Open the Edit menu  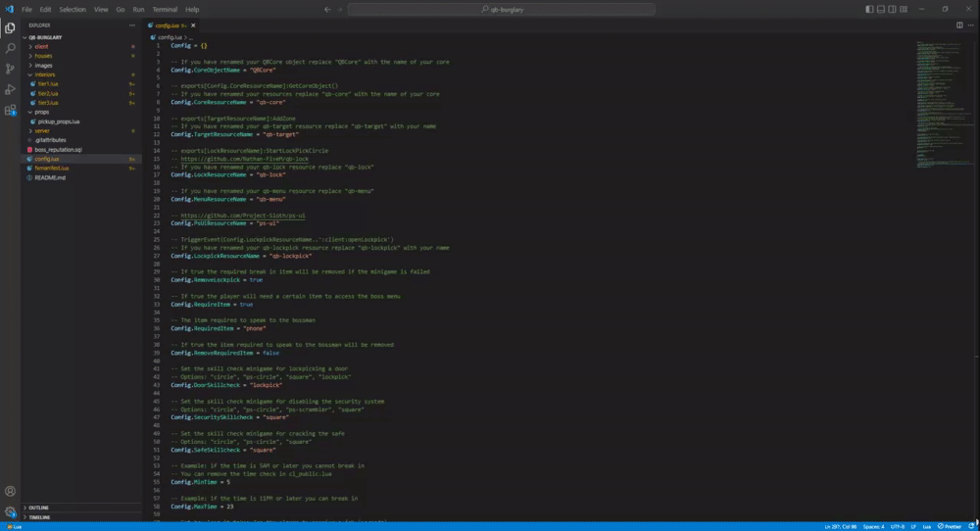click(x=46, y=10)
